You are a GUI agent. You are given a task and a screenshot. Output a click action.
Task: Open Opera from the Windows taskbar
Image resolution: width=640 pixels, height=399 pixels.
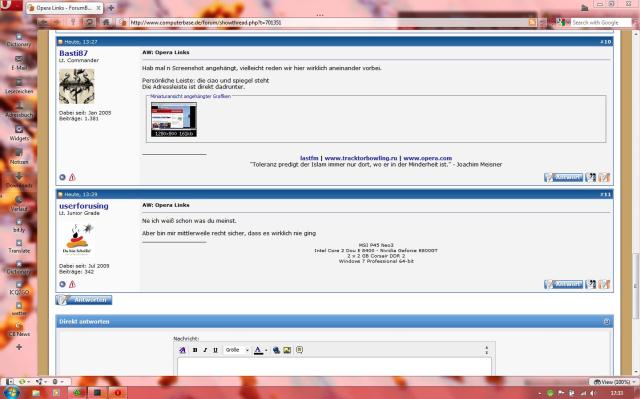click(x=118, y=392)
